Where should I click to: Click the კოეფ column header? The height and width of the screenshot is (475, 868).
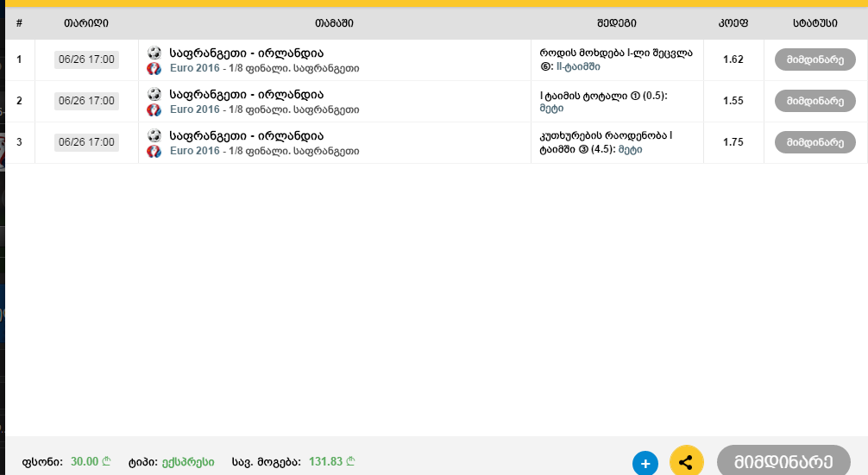[733, 23]
